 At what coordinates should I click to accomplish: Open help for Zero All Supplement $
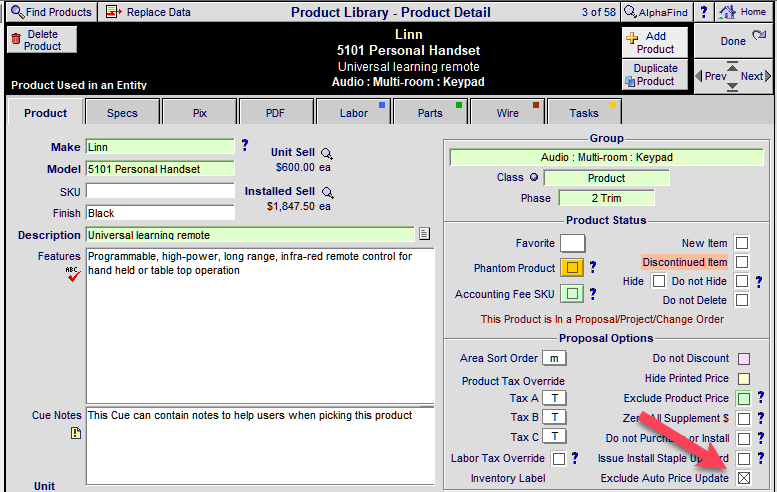[761, 418]
